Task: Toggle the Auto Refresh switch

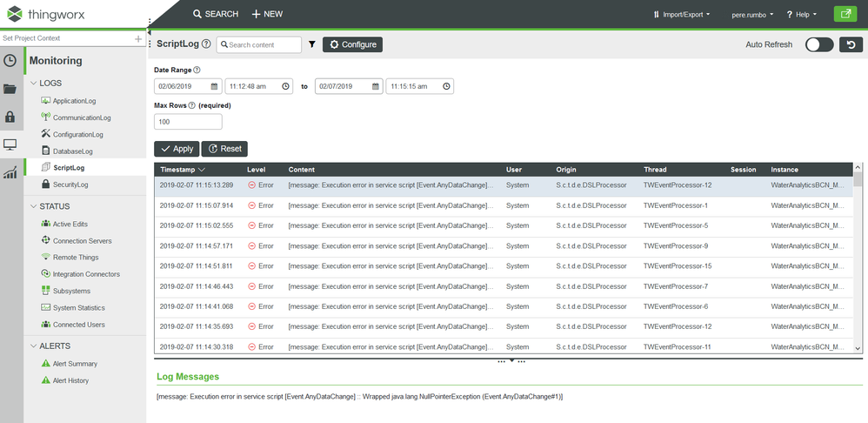Action: [x=818, y=44]
